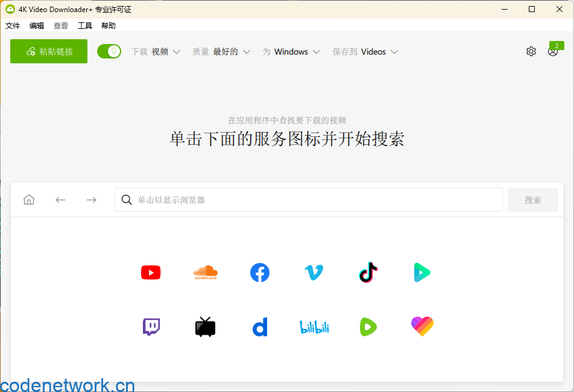Expand the Videos save location dropdown
This screenshot has width=574, height=392.
pyautogui.click(x=377, y=52)
